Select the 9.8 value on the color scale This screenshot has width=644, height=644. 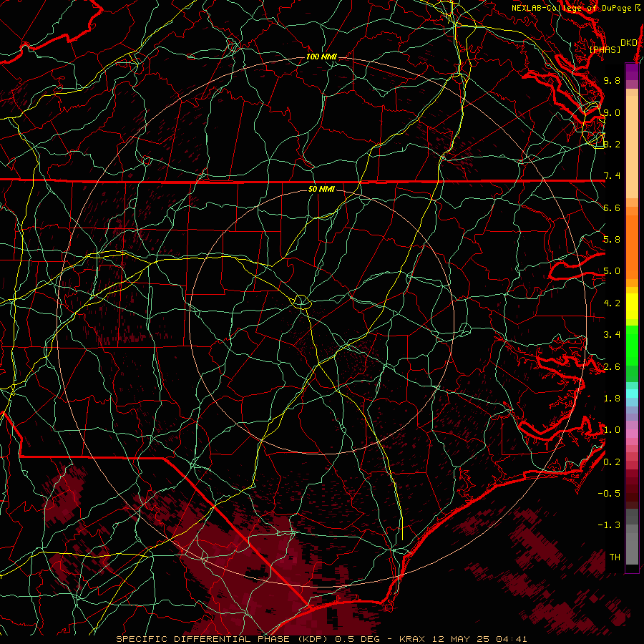(x=612, y=80)
